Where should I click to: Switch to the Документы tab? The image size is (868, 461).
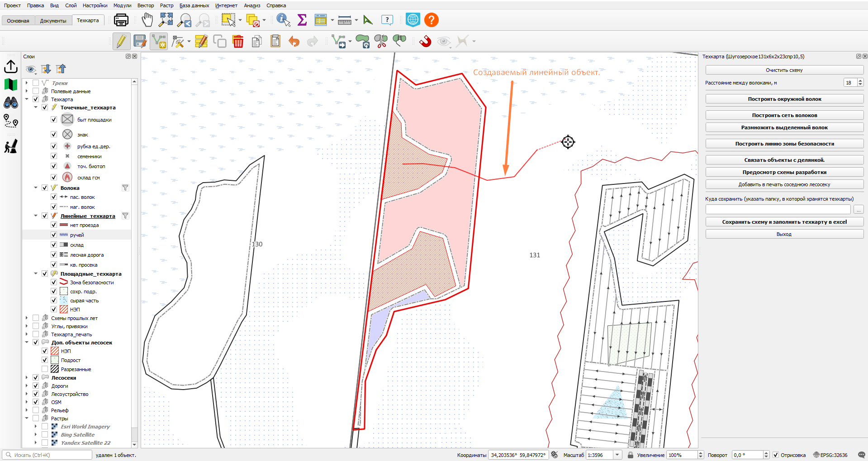coord(53,21)
